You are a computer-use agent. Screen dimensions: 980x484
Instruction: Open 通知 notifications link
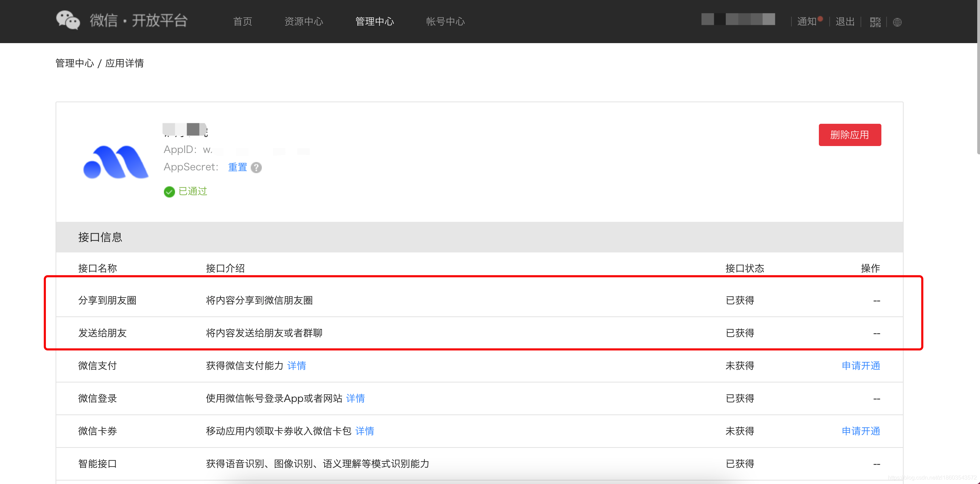coord(806,21)
